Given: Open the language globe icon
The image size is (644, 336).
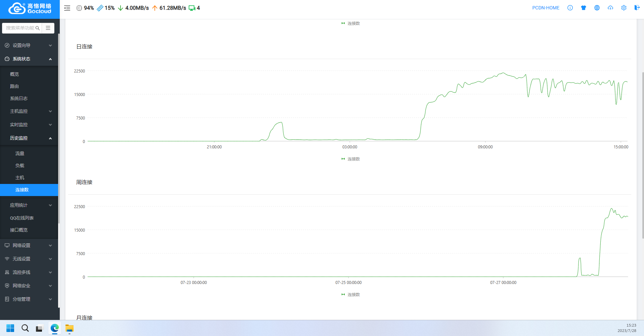Looking at the screenshot, I should (x=597, y=8).
